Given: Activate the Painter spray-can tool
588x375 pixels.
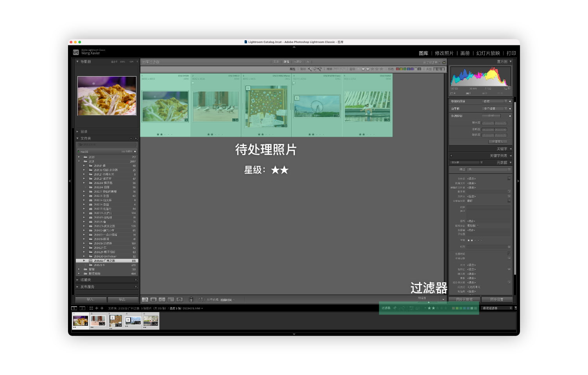Looking at the screenshot, I should tap(191, 300).
